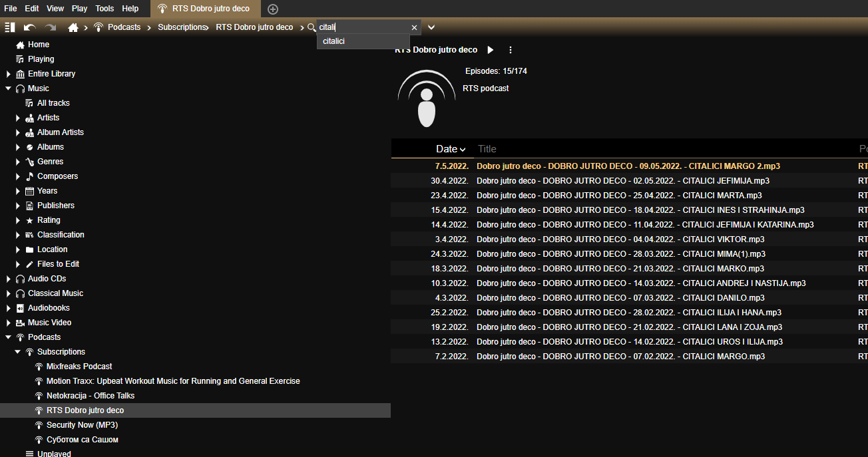
Task: Open the Tools menu
Action: [105, 9]
